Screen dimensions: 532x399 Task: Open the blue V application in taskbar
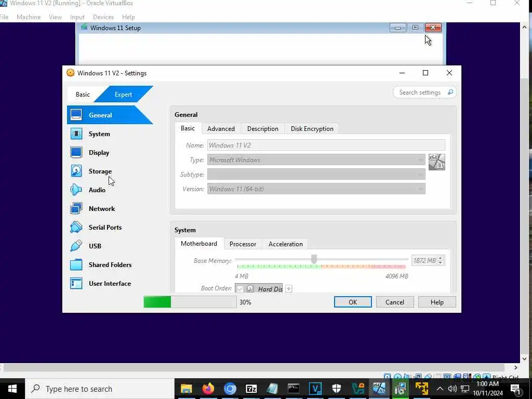point(315,389)
